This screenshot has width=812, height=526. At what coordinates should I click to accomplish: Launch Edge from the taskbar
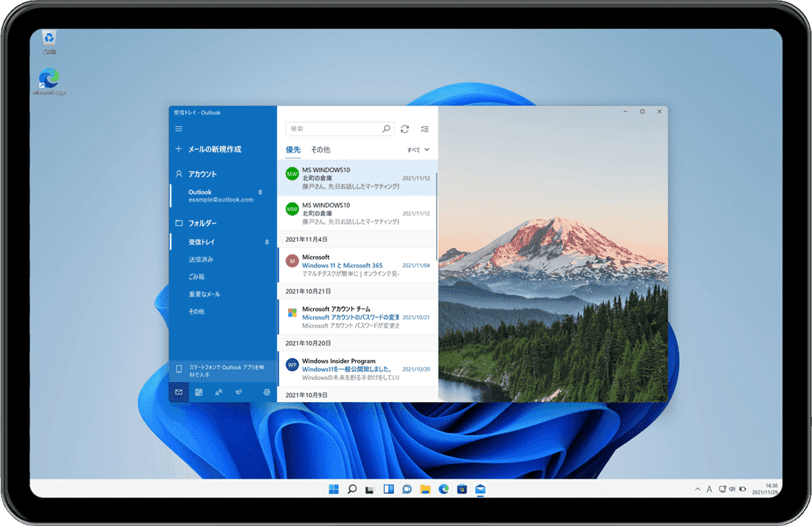tap(444, 489)
